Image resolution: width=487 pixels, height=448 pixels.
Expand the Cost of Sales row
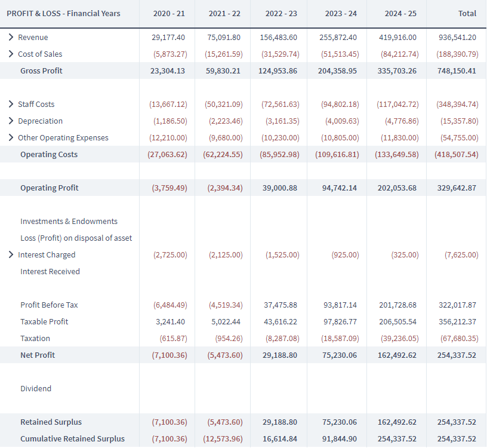[x=11, y=54]
